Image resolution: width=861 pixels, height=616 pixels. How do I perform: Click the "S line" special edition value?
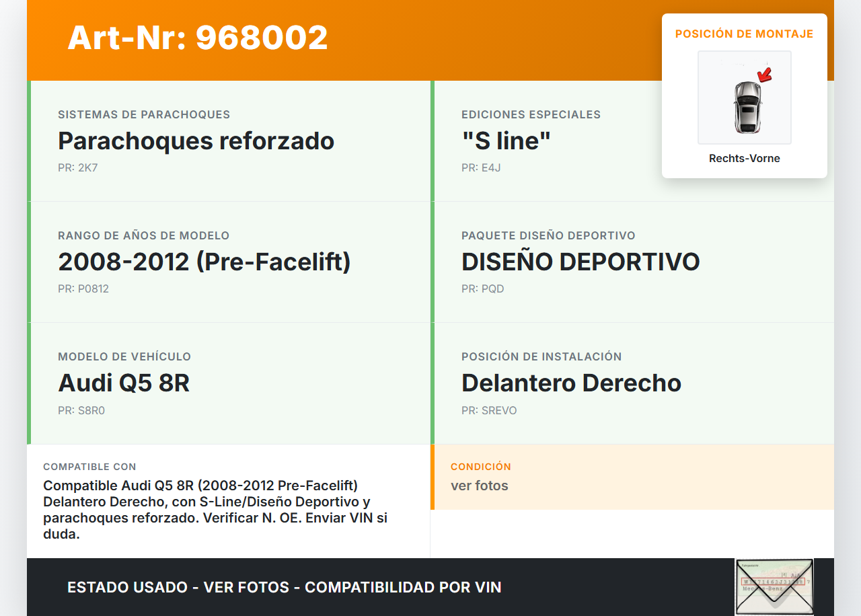click(506, 141)
